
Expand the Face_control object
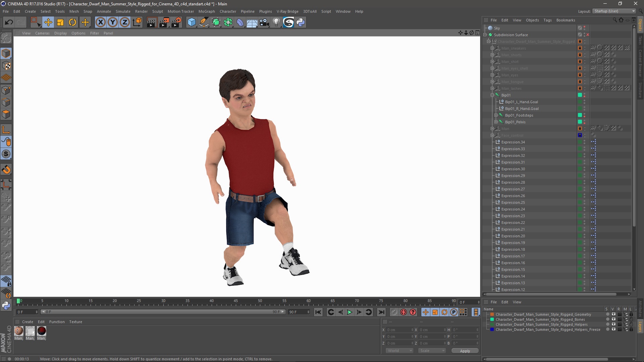click(492, 135)
